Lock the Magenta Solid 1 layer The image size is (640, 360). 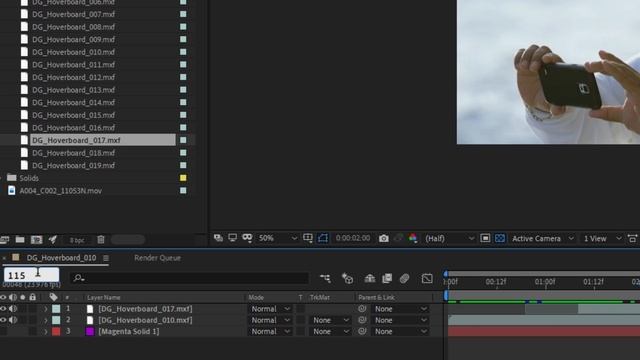tap(33, 331)
